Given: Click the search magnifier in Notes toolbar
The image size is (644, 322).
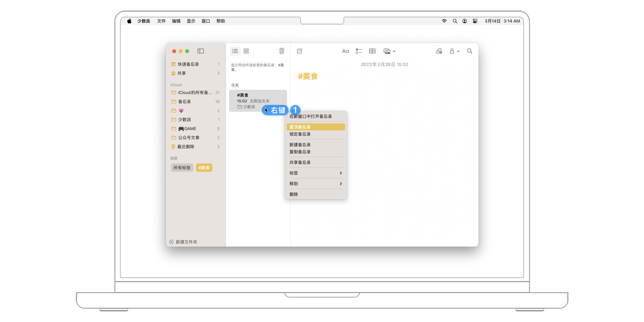Looking at the screenshot, I should point(469,51).
